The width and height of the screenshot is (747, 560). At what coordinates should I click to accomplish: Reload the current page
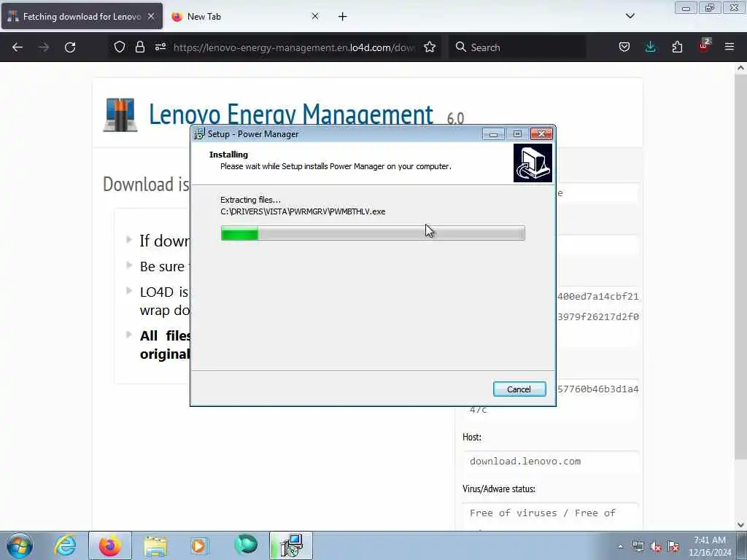pos(70,47)
